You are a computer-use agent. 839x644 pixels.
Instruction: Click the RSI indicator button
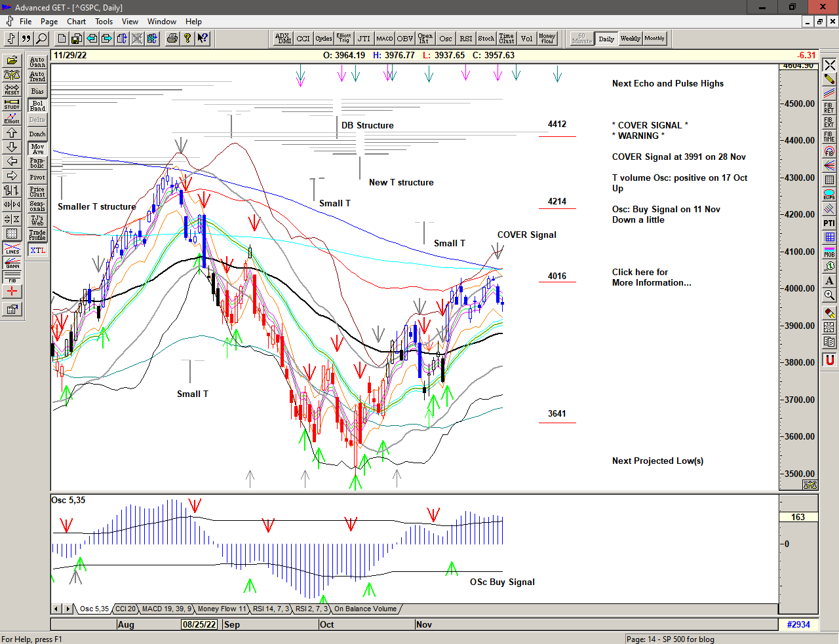click(465, 39)
